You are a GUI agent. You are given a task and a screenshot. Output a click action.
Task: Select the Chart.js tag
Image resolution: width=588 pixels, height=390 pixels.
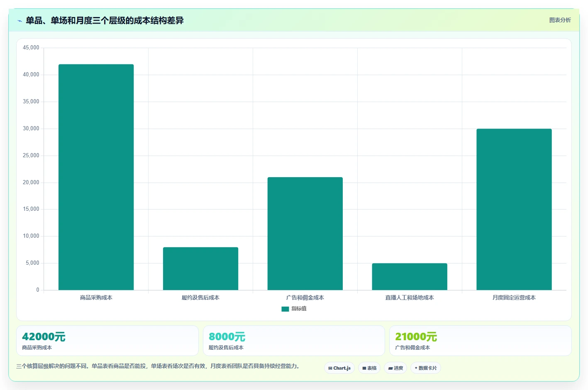point(339,368)
